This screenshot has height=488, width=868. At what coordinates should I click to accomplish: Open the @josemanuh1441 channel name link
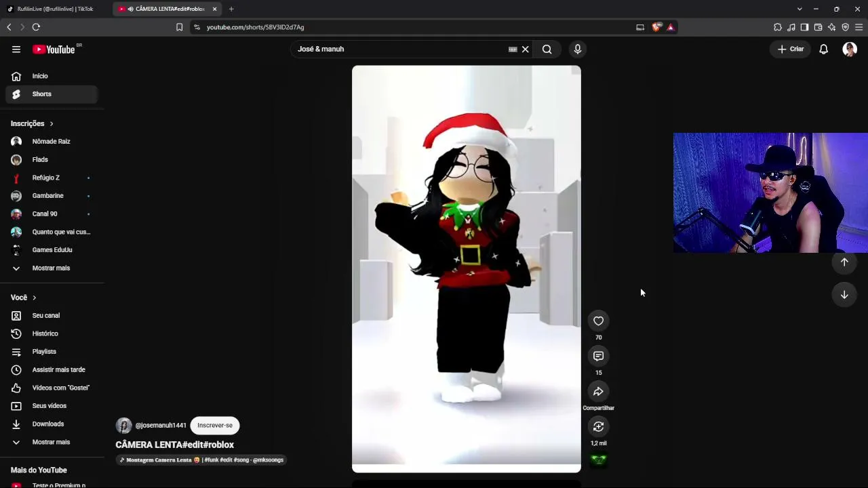pyautogui.click(x=161, y=426)
